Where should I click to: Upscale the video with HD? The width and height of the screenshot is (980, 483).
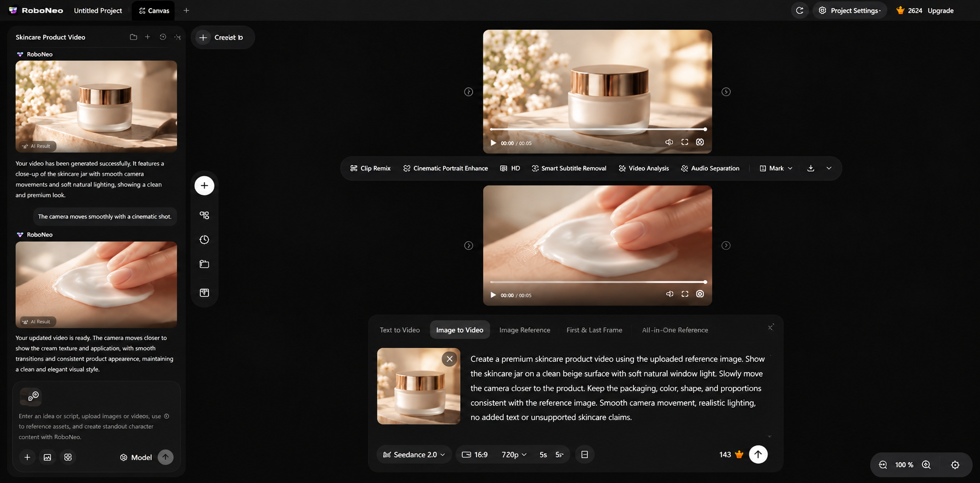510,169
